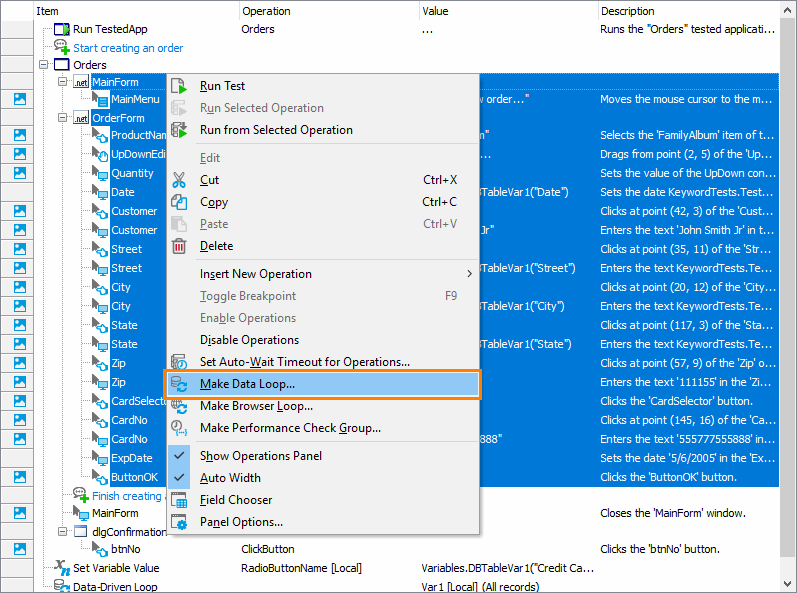Select Disable Operations menu entry
The image size is (797, 593).
click(249, 340)
